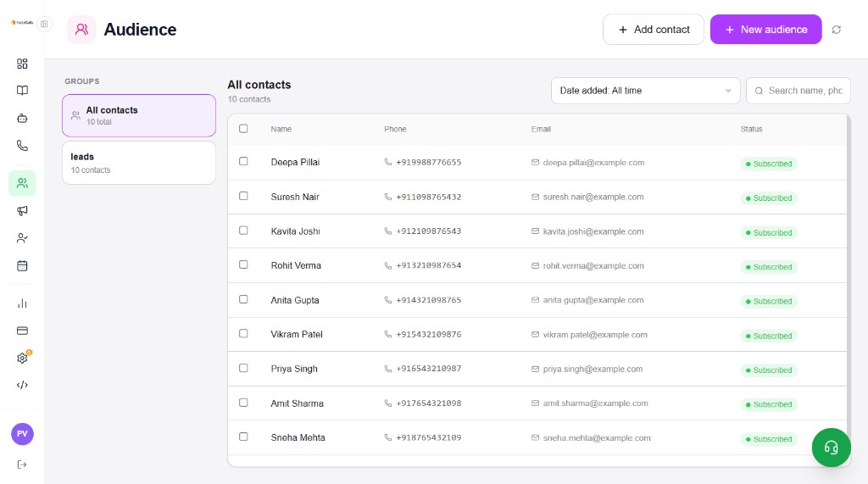Click the phone icon in Anita Gupta's row
The height and width of the screenshot is (484, 868).
point(388,300)
